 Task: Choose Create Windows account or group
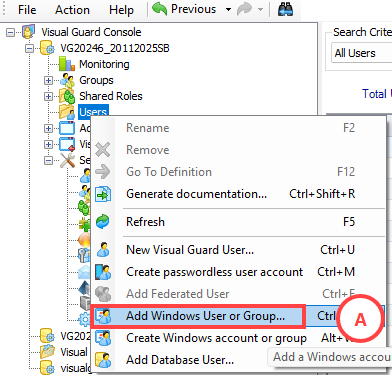[x=239, y=338]
